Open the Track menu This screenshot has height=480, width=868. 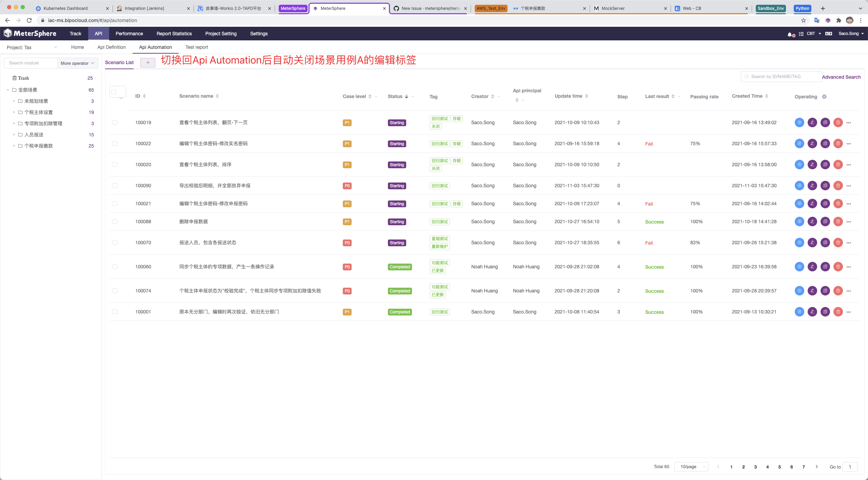(75, 34)
